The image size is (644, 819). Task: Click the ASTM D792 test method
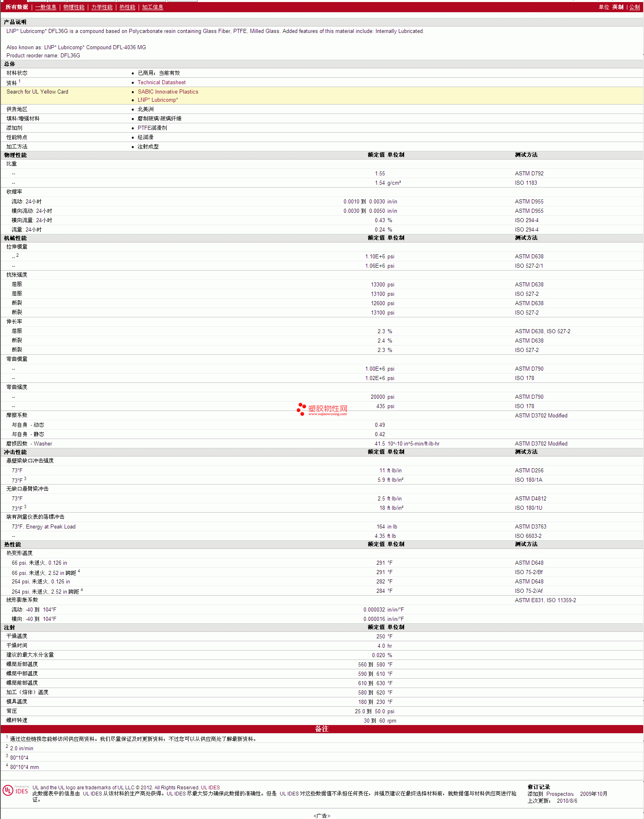[529, 174]
